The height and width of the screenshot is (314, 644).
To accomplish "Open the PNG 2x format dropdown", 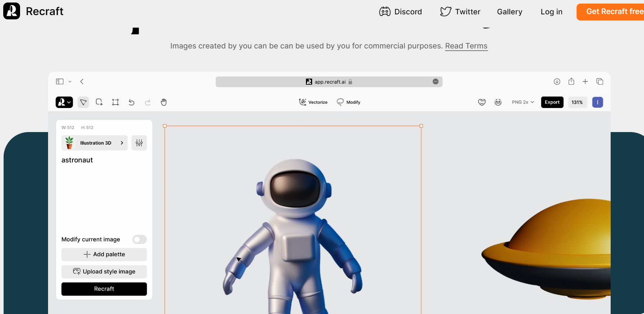I will (x=523, y=102).
